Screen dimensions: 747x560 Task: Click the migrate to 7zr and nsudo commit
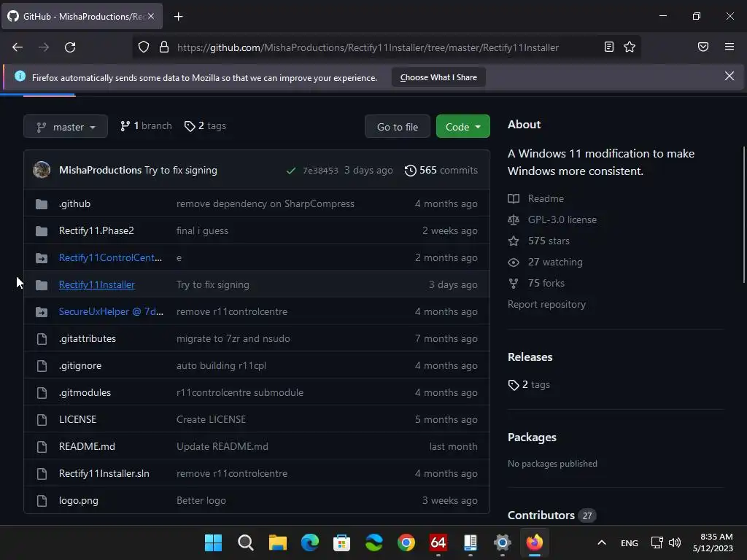[x=233, y=338]
